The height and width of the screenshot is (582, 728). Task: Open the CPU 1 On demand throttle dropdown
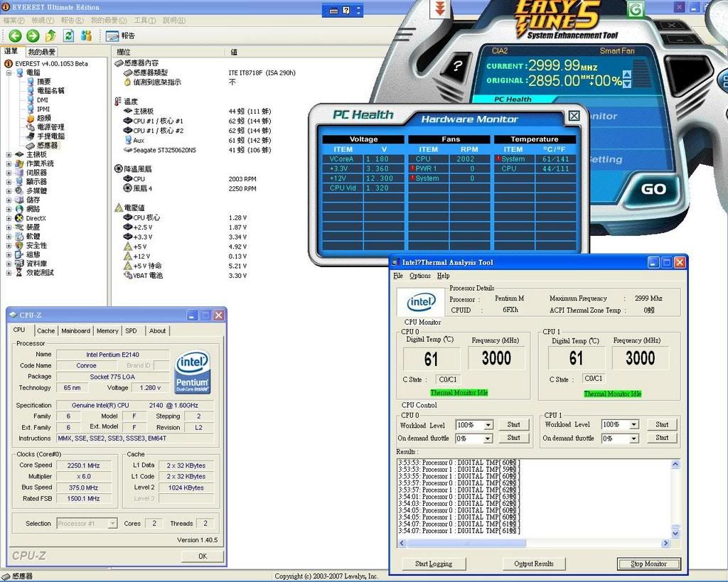click(x=633, y=438)
